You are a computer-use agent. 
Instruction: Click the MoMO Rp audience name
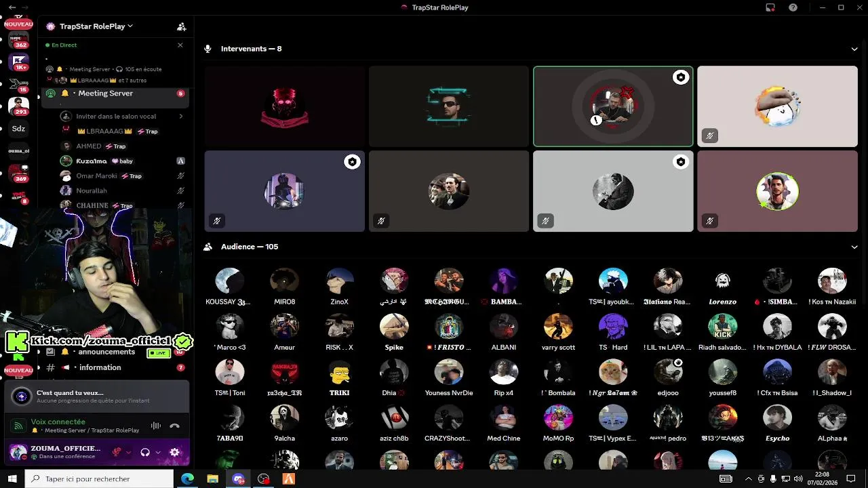(x=558, y=439)
